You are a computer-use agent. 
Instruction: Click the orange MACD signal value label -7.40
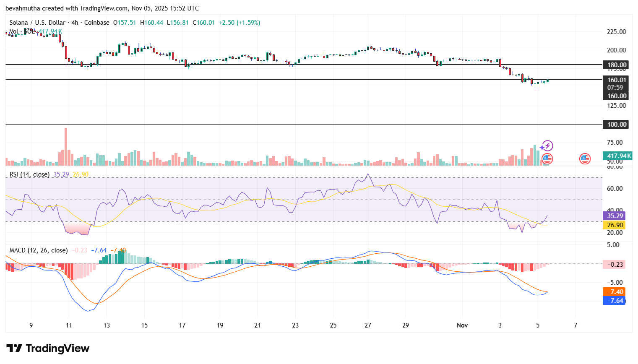point(614,291)
